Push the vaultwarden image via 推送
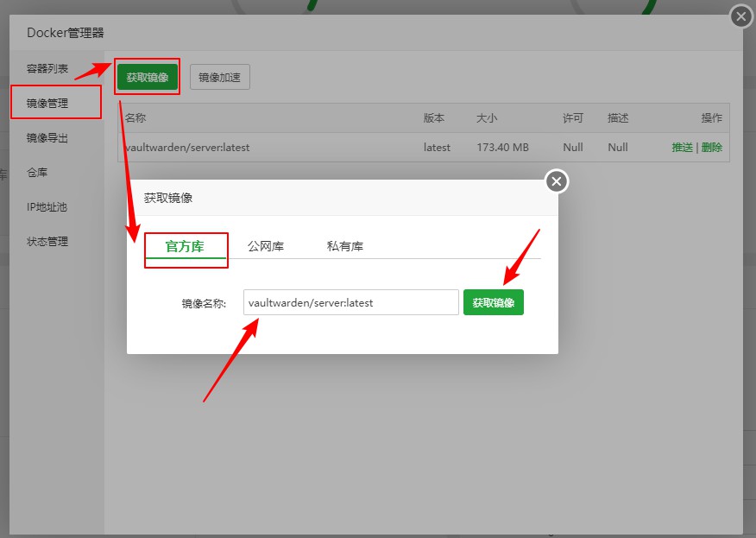This screenshot has height=538, width=756. 682,148
